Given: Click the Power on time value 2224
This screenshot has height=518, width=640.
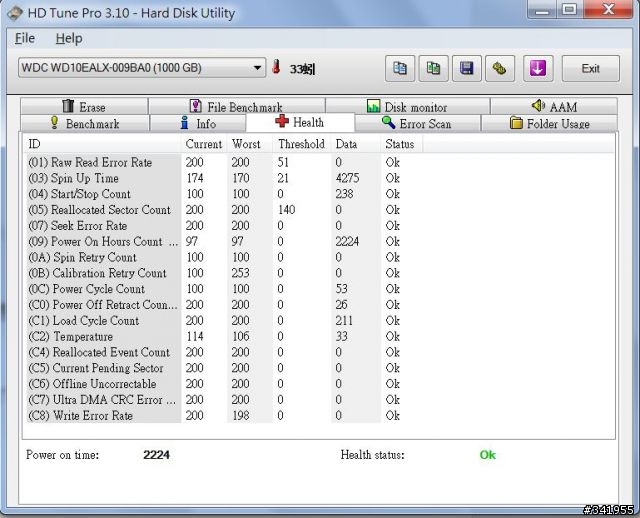Looking at the screenshot, I should tap(156, 455).
